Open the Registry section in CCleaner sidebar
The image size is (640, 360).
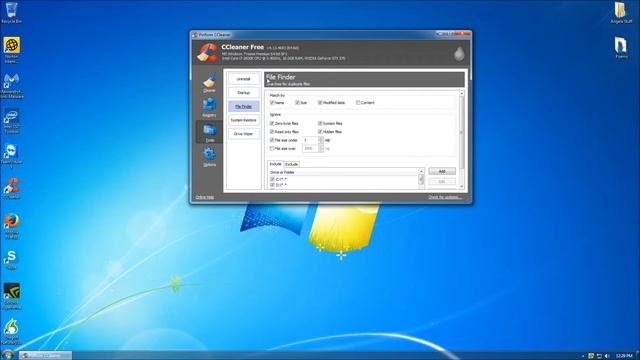[209, 107]
